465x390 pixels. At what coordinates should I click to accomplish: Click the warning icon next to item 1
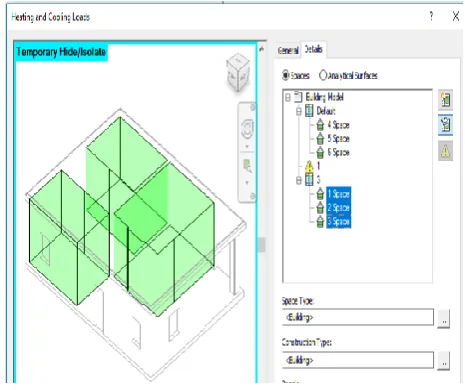pyautogui.click(x=309, y=166)
